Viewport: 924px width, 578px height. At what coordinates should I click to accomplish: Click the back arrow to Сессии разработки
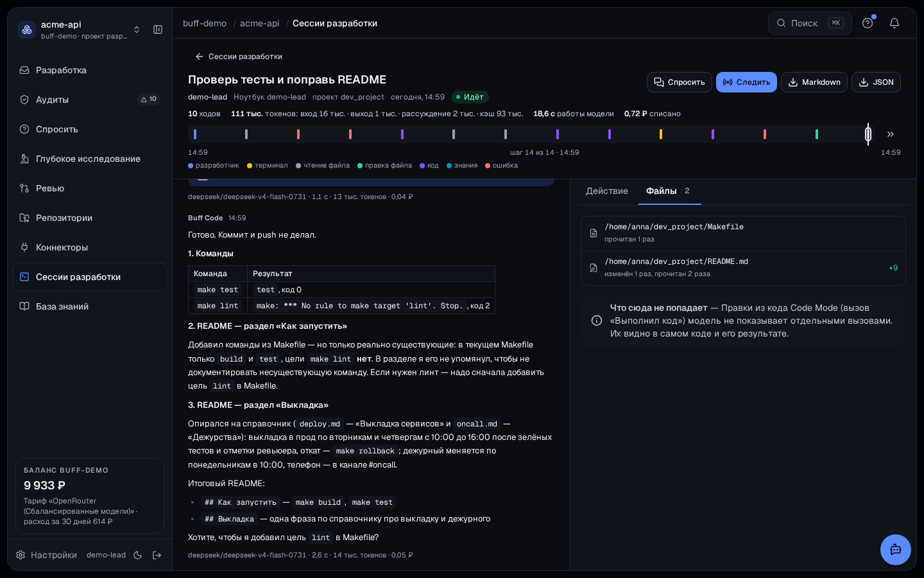[x=239, y=57]
